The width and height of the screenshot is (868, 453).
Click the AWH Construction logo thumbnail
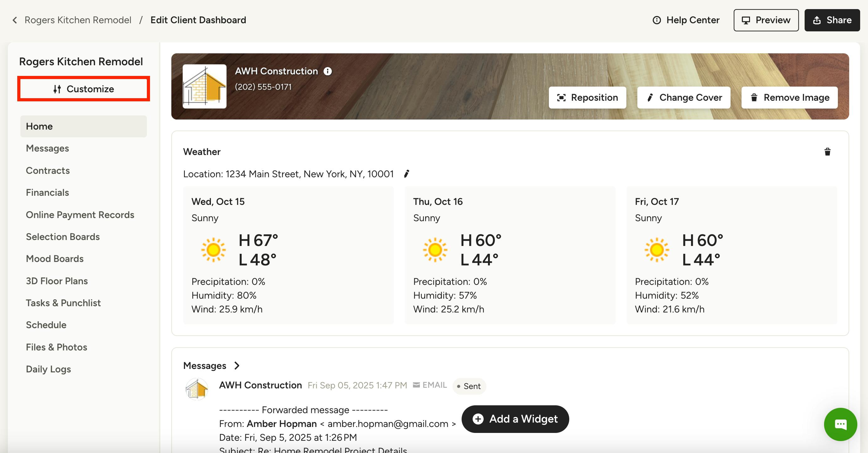click(x=205, y=87)
